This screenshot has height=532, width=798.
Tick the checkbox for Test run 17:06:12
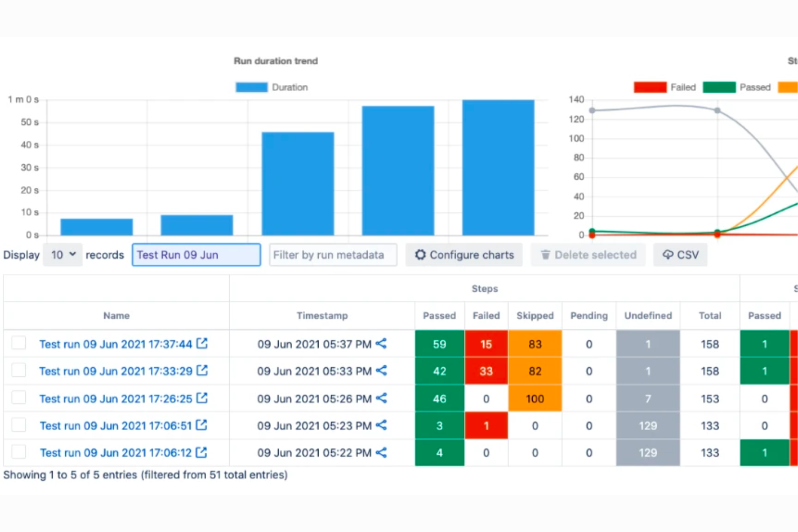click(x=19, y=452)
